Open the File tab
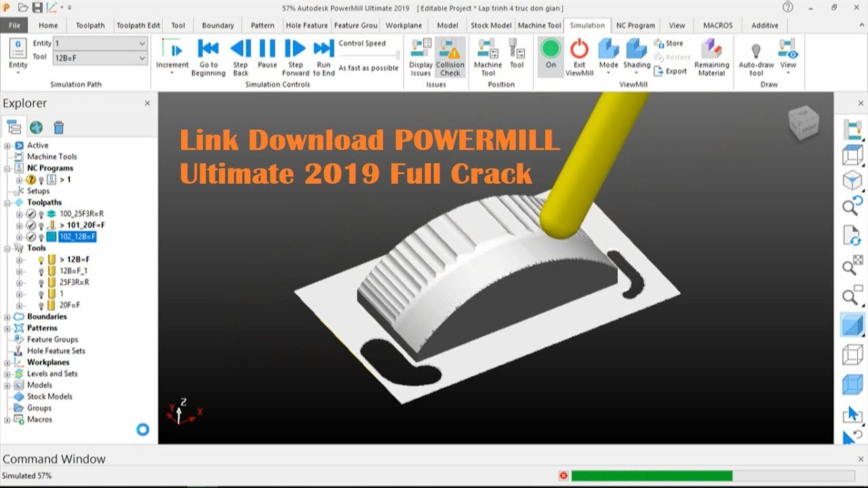 pos(15,26)
